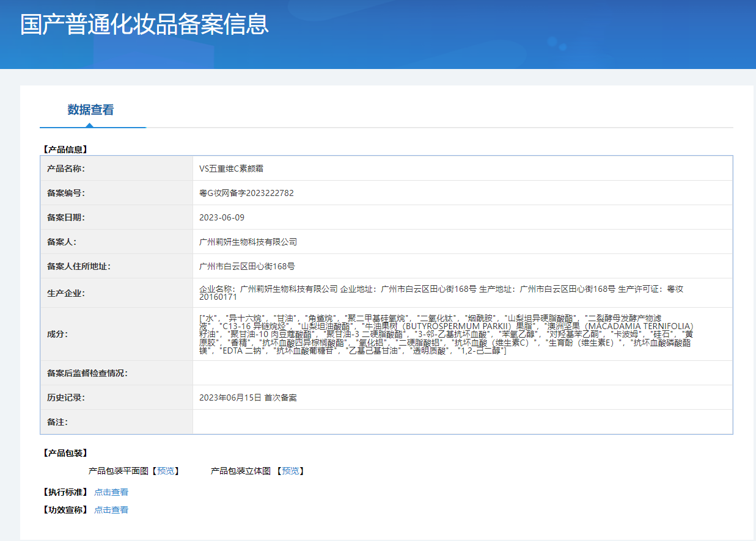Select record number 粤G妆网备字2023222782
This screenshot has width=756, height=541.
pyautogui.click(x=246, y=193)
